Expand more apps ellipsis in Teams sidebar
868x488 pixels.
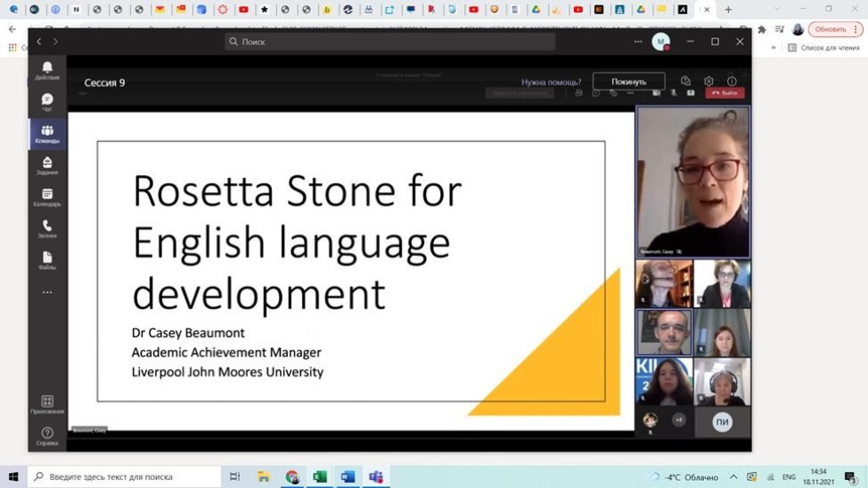tap(47, 292)
